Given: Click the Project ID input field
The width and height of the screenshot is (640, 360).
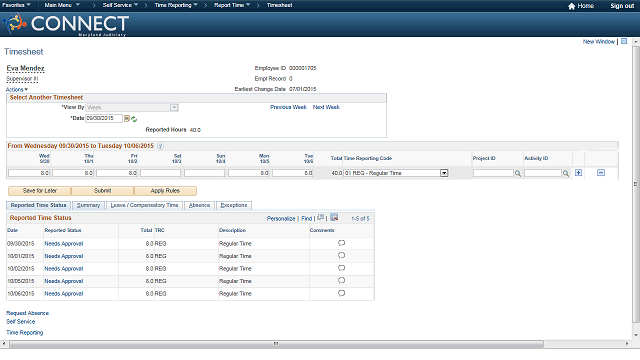Looking at the screenshot, I should pos(493,173).
